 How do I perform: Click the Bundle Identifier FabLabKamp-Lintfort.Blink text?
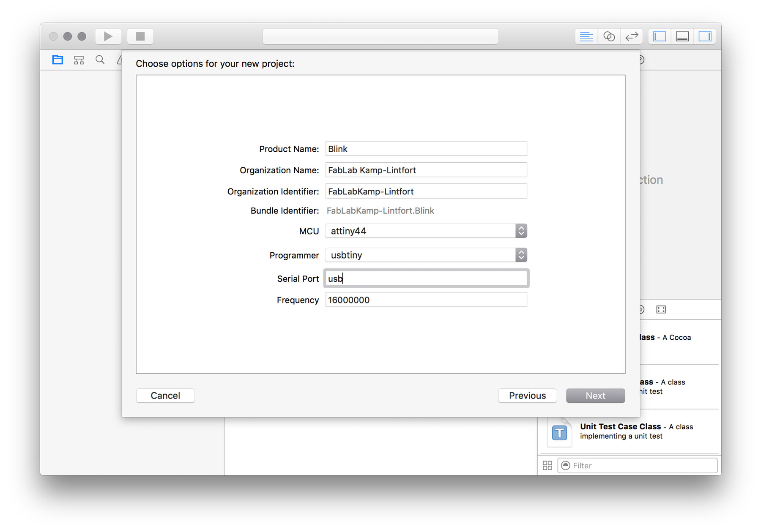click(380, 211)
